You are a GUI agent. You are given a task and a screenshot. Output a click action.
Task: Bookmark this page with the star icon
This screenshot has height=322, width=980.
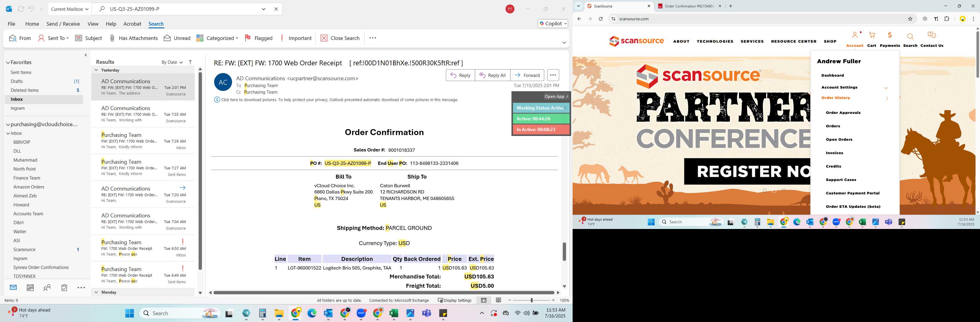tap(911, 18)
